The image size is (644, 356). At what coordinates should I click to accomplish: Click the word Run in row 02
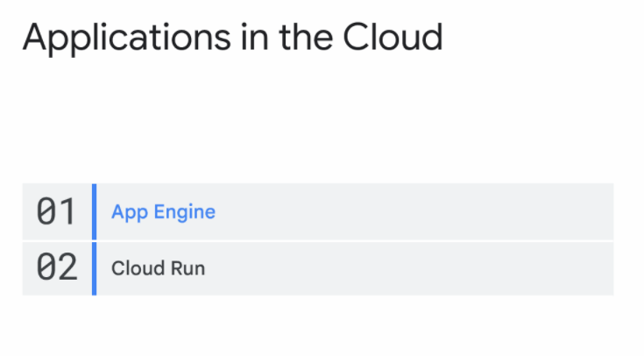click(188, 269)
